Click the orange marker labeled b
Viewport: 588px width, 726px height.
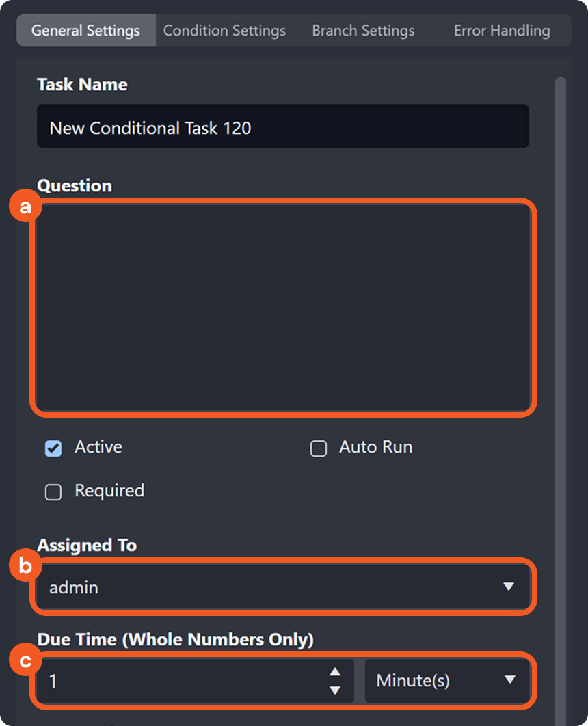click(x=25, y=566)
